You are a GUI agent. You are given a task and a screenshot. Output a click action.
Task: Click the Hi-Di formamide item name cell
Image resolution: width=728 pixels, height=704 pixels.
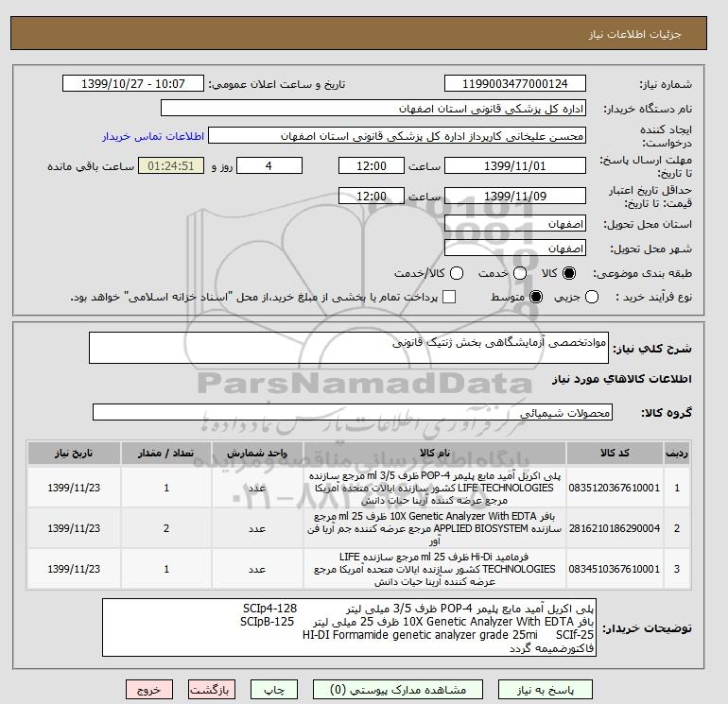tap(435, 569)
